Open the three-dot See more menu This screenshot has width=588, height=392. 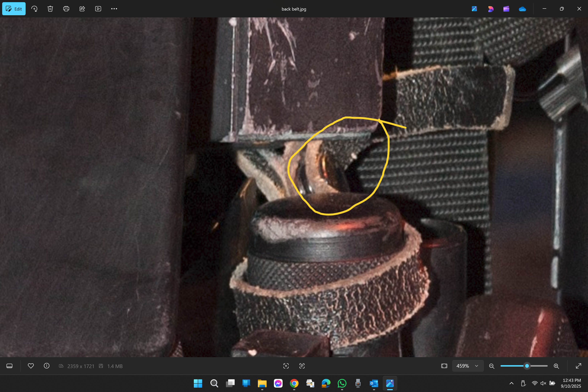point(114,9)
